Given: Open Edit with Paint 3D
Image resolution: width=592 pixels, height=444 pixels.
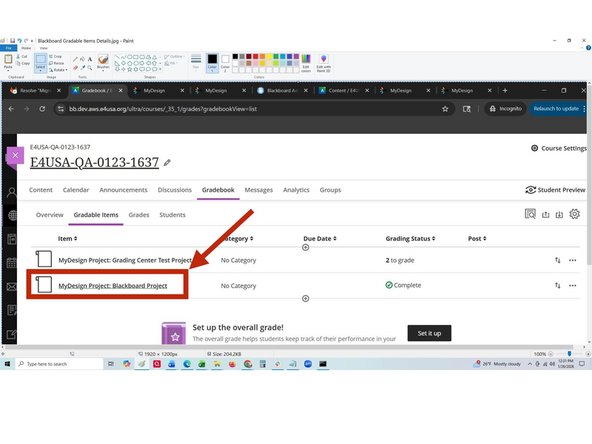Looking at the screenshot, I should (324, 63).
